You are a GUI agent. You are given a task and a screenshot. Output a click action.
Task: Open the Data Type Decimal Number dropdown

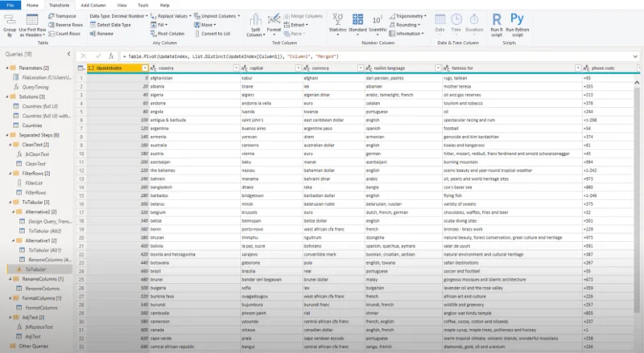point(118,16)
